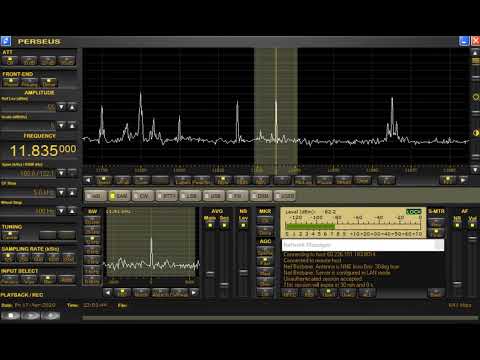Click the Perseus logo icon in title bar

click(x=6, y=41)
